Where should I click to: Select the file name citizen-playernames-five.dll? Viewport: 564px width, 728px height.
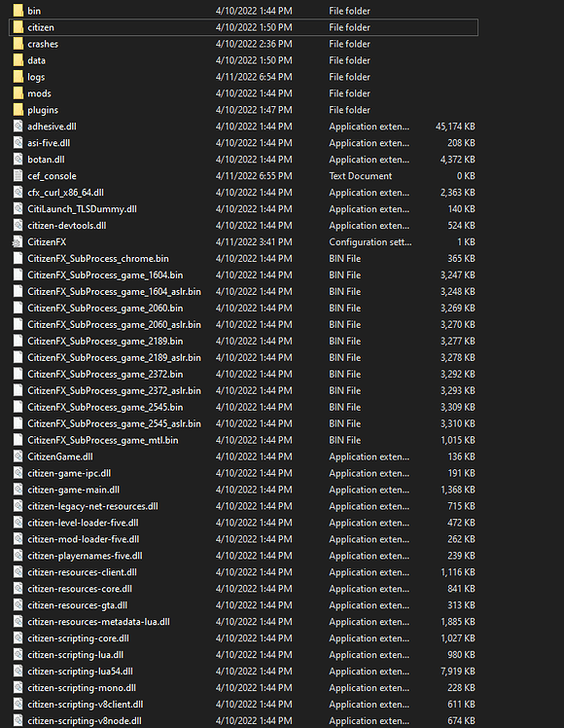[85, 556]
